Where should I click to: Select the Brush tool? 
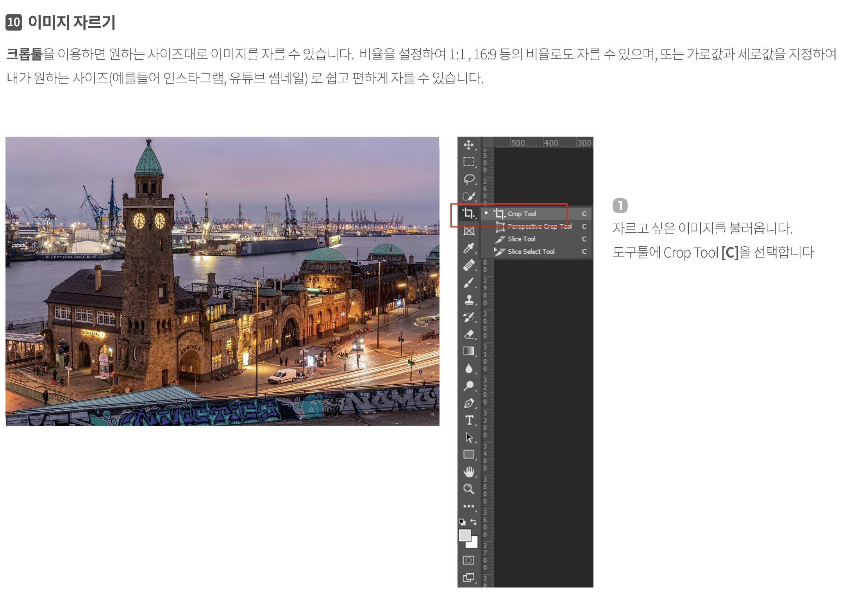click(468, 282)
